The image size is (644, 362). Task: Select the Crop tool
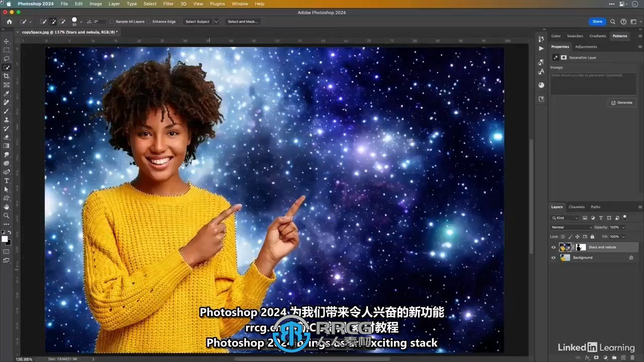point(7,76)
